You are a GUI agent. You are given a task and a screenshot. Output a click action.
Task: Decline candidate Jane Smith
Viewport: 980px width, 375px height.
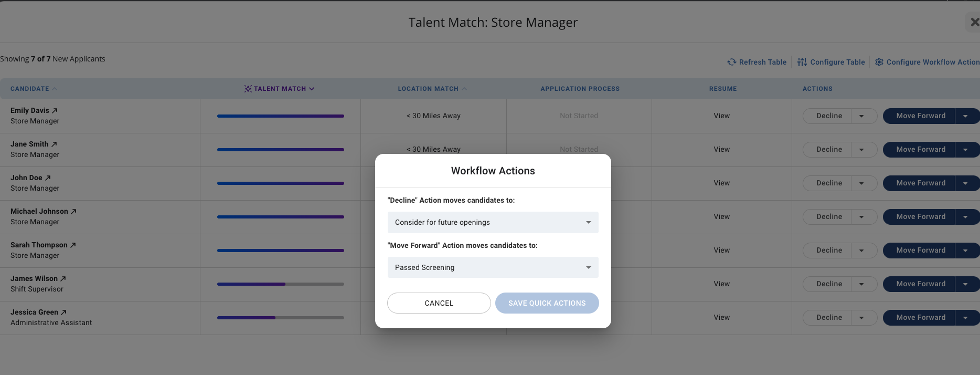828,150
